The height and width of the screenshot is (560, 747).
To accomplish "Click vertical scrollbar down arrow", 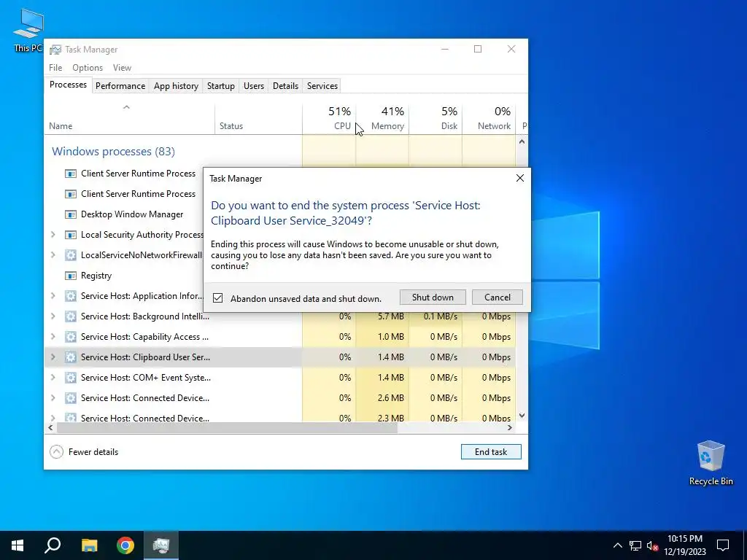I will tap(522, 416).
